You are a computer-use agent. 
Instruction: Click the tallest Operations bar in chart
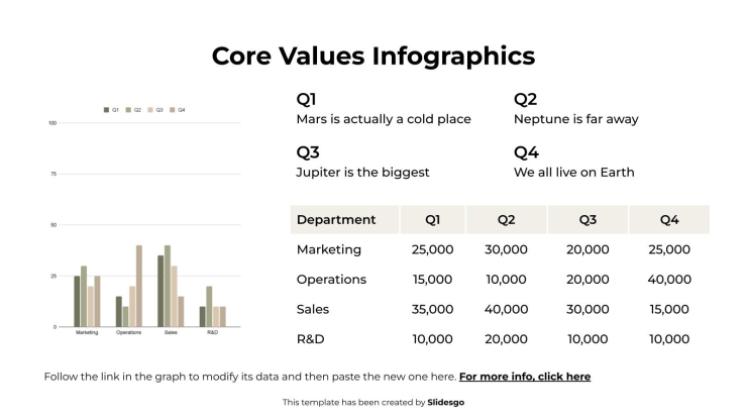139,285
